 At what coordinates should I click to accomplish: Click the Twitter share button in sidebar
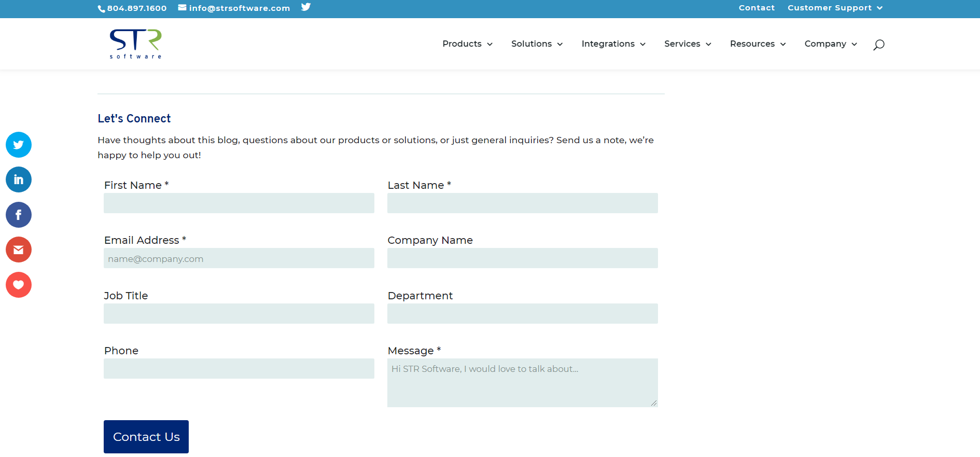19,145
